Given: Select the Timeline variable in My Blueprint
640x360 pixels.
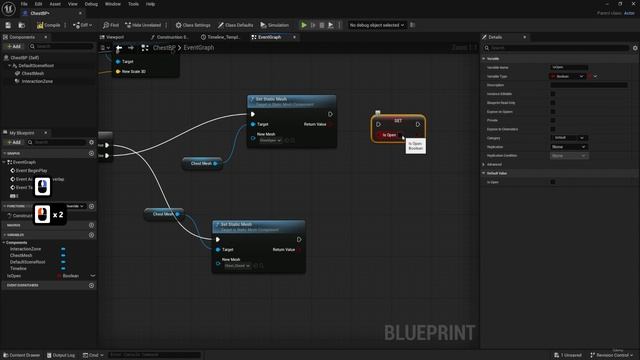Looking at the screenshot, I should pyautogui.click(x=18, y=269).
